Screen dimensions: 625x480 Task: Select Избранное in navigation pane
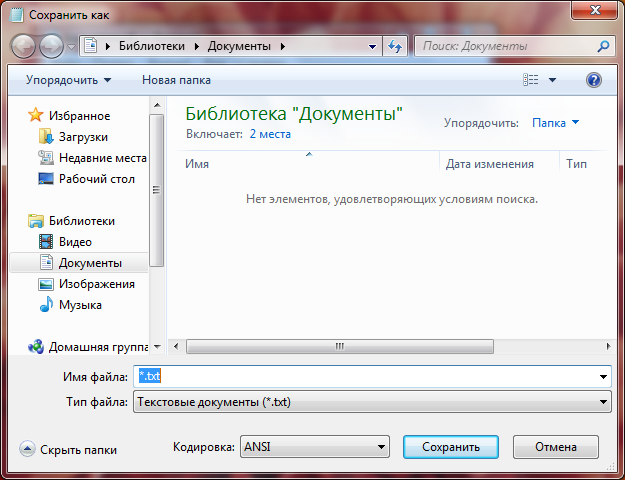coord(79,116)
